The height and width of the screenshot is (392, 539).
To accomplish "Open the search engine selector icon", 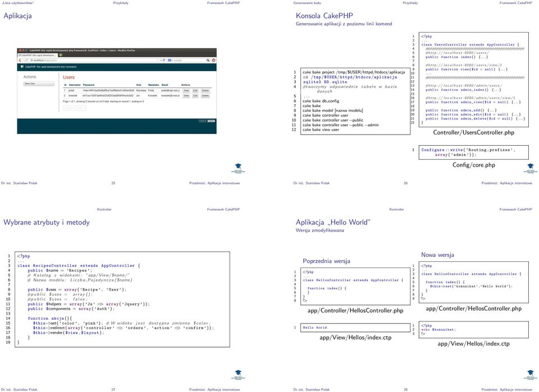I will coord(170,60).
